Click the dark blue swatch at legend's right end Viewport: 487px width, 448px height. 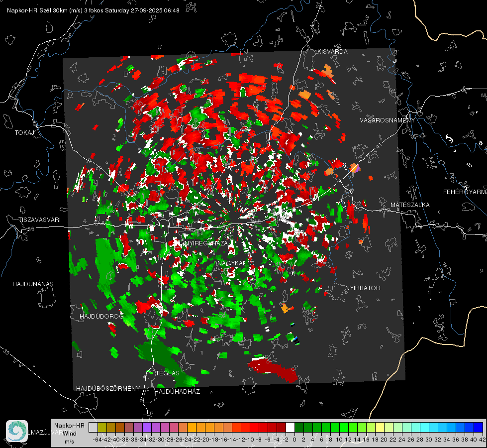coord(479,427)
